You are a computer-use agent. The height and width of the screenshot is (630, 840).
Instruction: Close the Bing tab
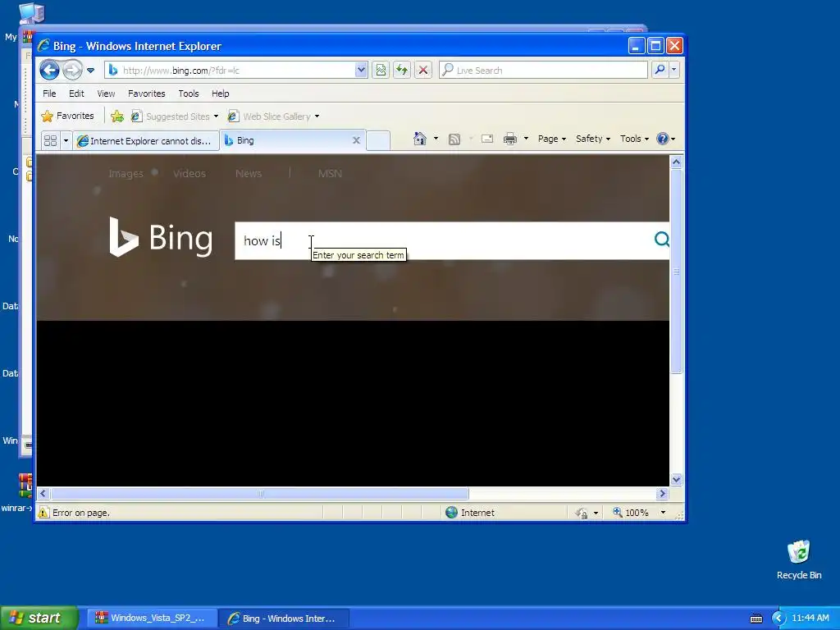pos(356,140)
